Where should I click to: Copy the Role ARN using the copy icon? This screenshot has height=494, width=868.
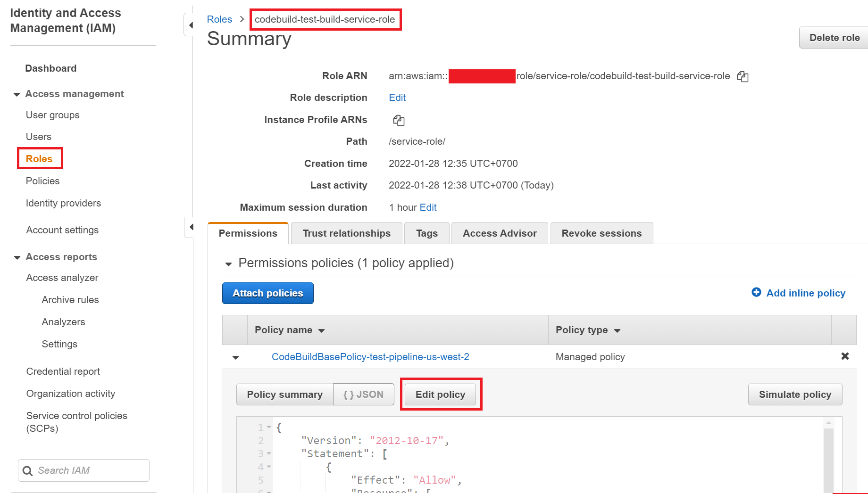tap(743, 76)
